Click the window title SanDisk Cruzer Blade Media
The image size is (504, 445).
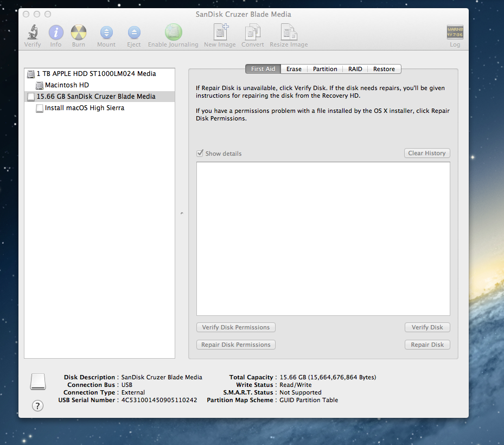click(x=244, y=15)
